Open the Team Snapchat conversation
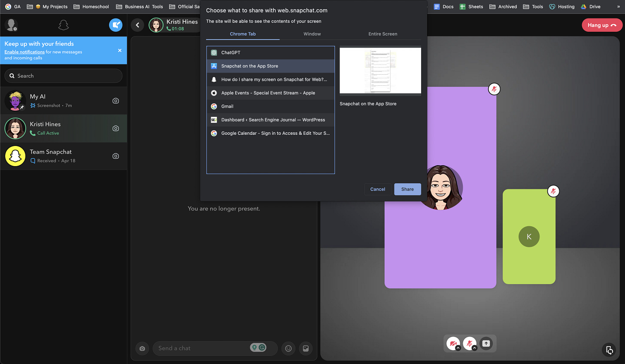Viewport: 625px width, 364px height. tap(64, 156)
